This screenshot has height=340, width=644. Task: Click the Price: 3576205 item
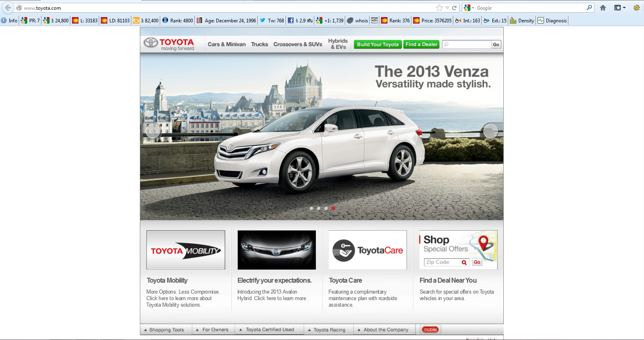(432, 20)
